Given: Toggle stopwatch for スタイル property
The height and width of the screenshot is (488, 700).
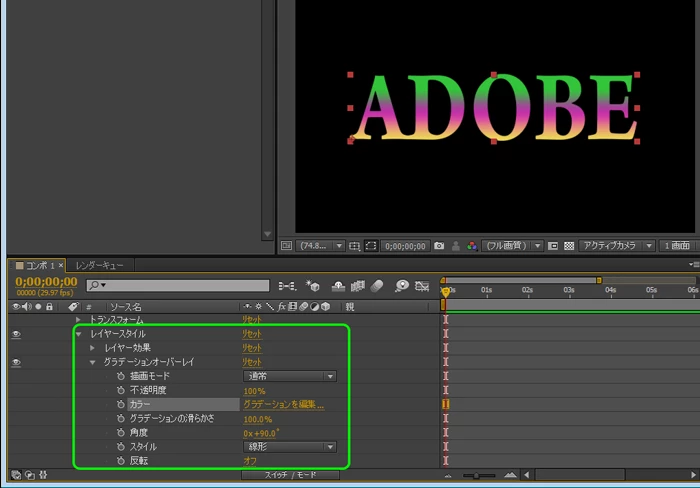Looking at the screenshot, I should 121,447.
